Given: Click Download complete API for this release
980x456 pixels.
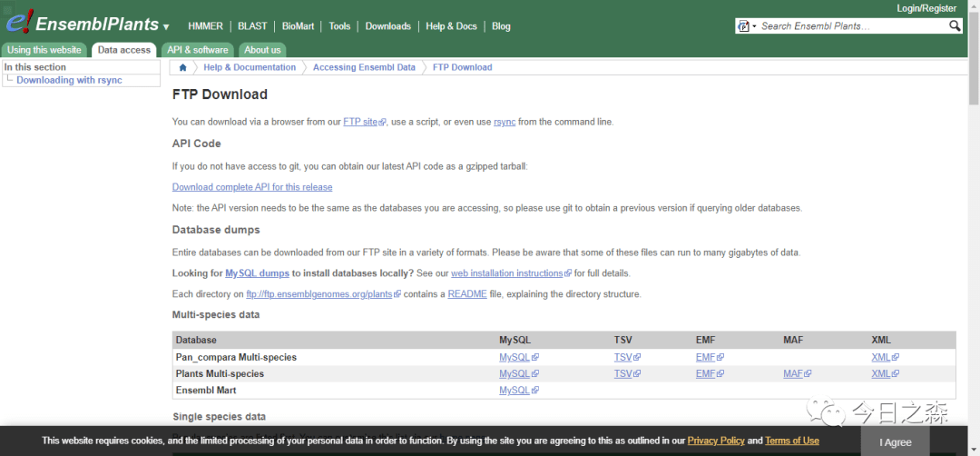Looking at the screenshot, I should click(252, 187).
